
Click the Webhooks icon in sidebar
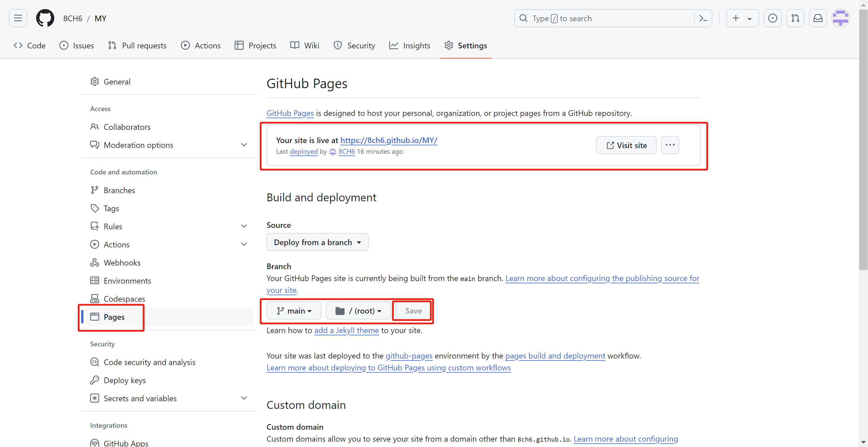point(95,263)
